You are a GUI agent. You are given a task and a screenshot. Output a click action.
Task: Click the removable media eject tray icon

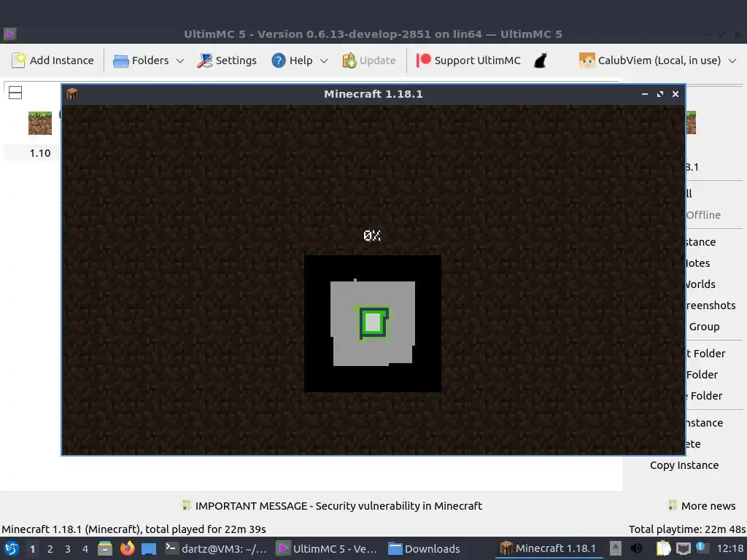[616, 548]
